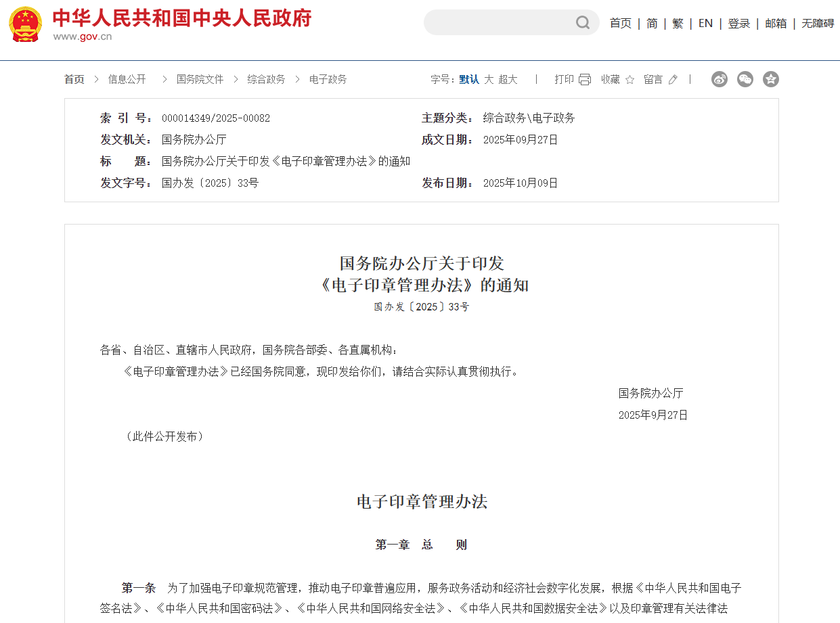Viewport: 840px width, 623px height.
Task: Open 国务院文件 breadcrumb link
Action: (200, 79)
